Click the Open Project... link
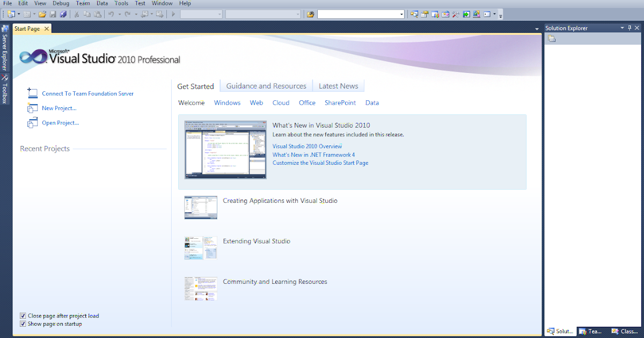The width and height of the screenshot is (644, 338). tap(60, 123)
